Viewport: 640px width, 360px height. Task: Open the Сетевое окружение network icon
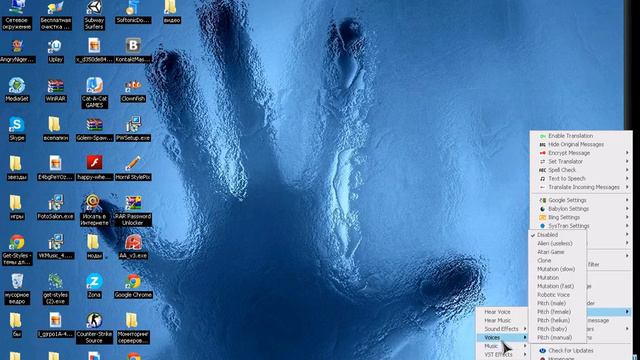17,16
